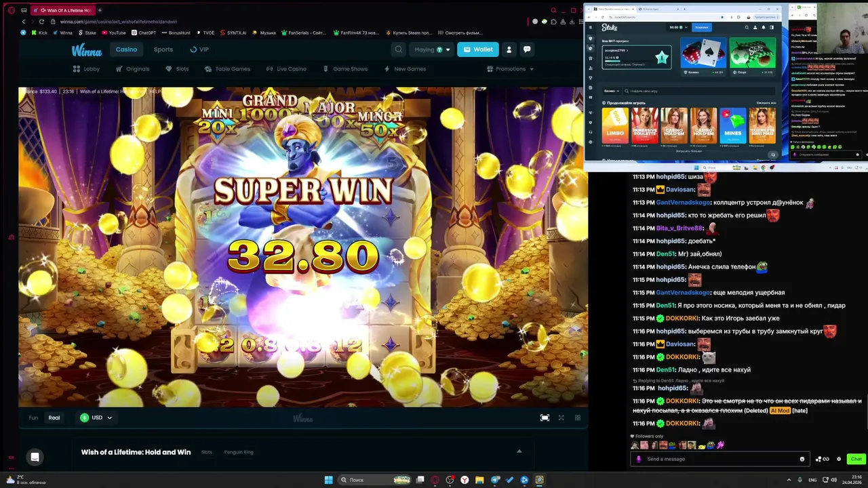Image resolution: width=868 pixels, height=488 pixels.
Task: Open the SYNTX.AI bookmark
Action: click(233, 33)
